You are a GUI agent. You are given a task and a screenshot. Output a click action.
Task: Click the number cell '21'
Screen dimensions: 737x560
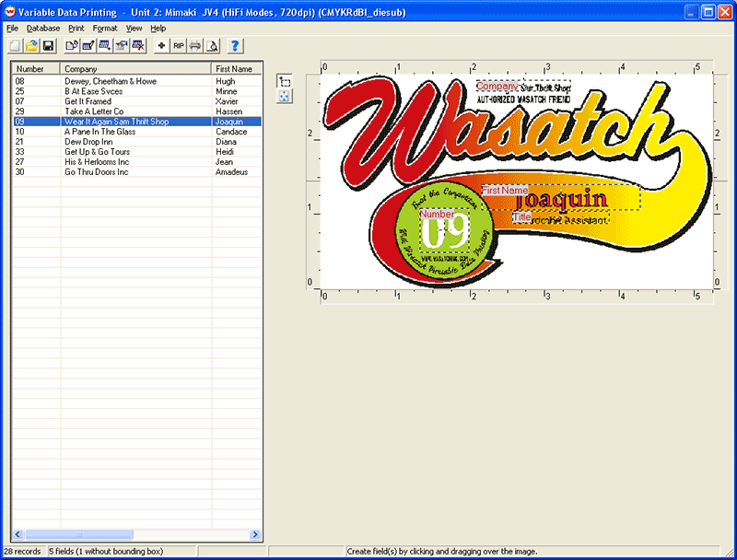pyautogui.click(x=19, y=142)
